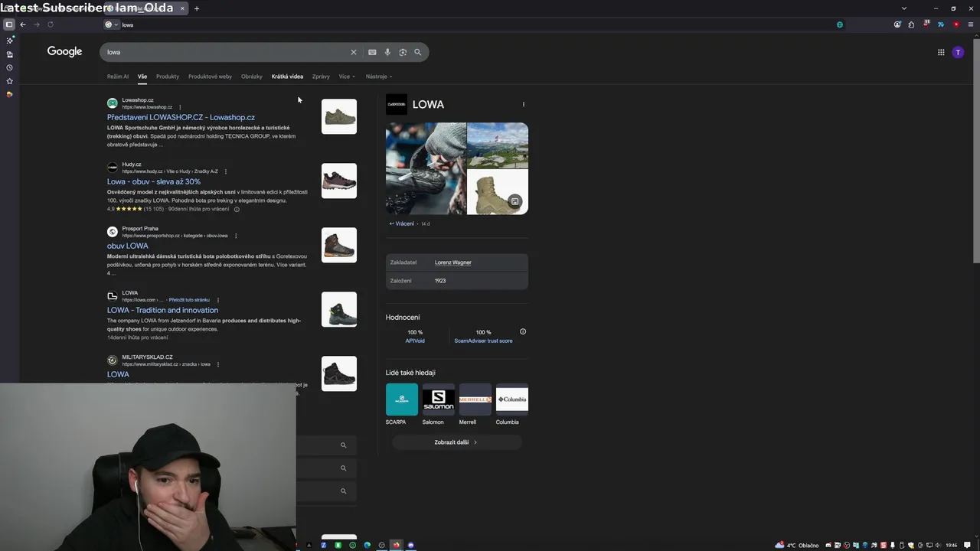980x551 pixels.
Task: Click the Hudy shoe thumbnail
Action: pyautogui.click(x=339, y=181)
